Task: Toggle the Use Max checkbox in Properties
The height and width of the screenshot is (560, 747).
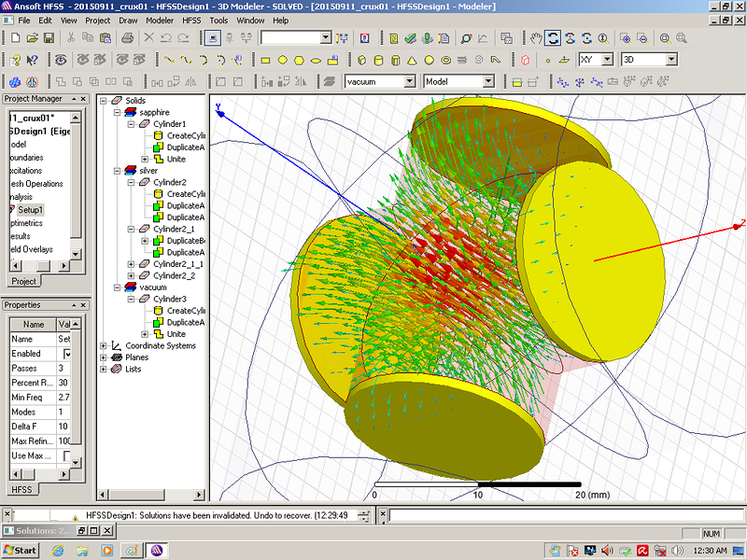Action: coord(67,455)
